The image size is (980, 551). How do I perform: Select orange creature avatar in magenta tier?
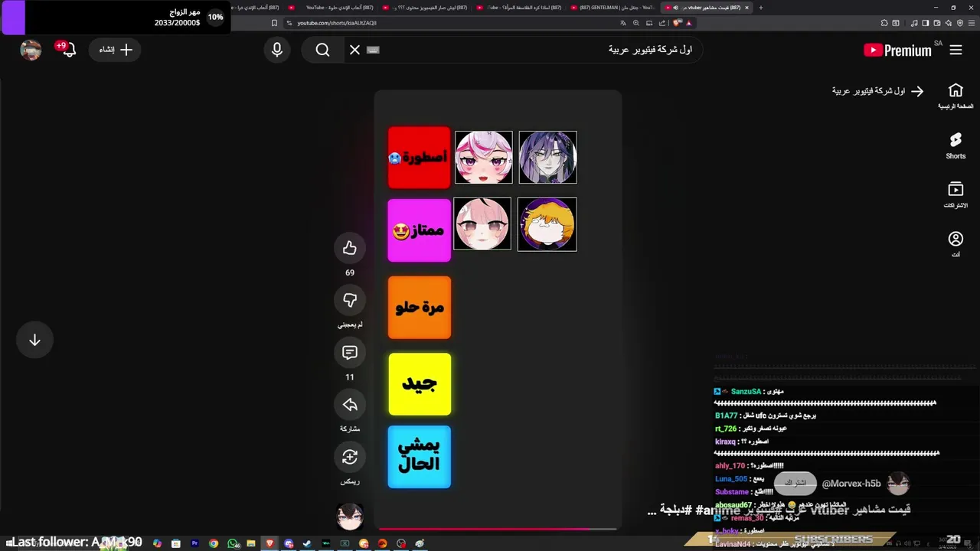547,224
